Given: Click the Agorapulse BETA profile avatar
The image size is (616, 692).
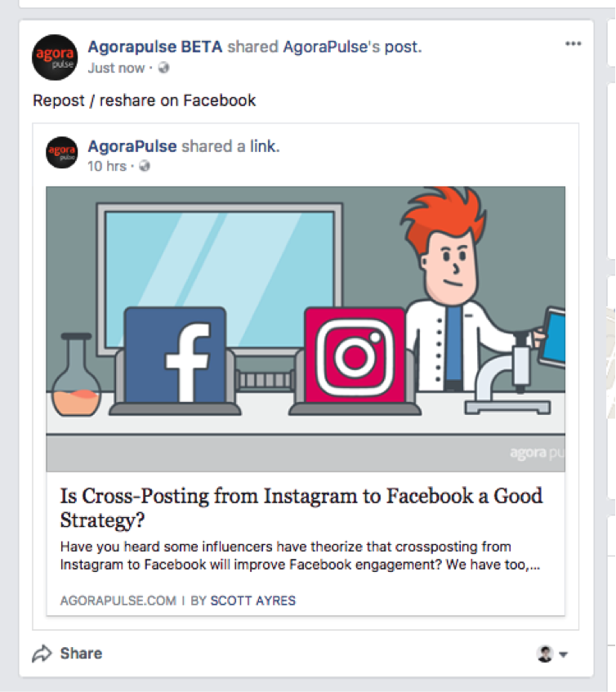Looking at the screenshot, I should (55, 57).
